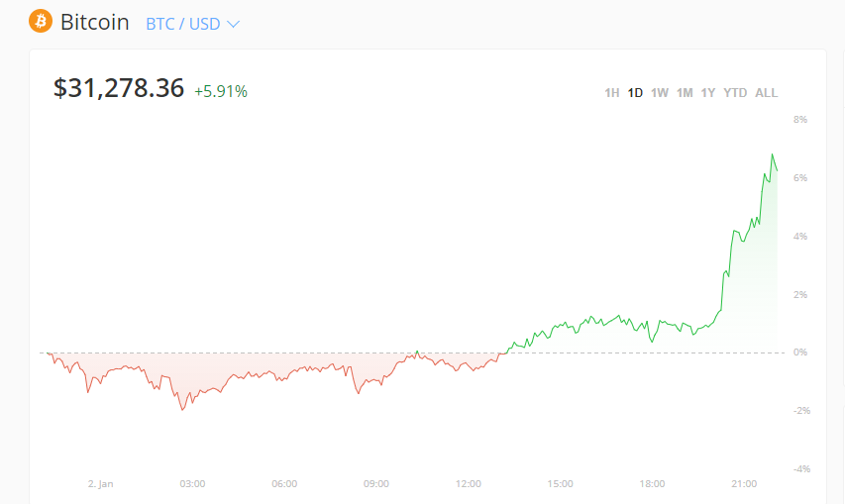845x504 pixels.
Task: Show the 1W chart range
Action: click(x=660, y=93)
